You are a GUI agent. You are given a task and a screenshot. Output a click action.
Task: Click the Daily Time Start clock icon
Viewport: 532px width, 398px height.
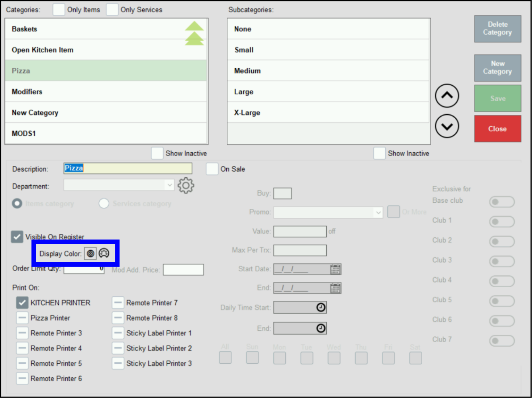point(321,308)
